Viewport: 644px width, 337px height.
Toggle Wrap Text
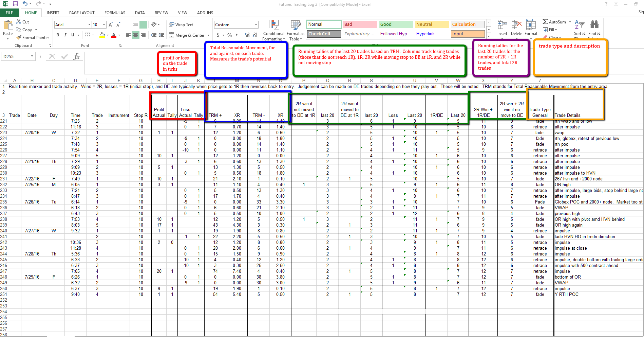[181, 24]
